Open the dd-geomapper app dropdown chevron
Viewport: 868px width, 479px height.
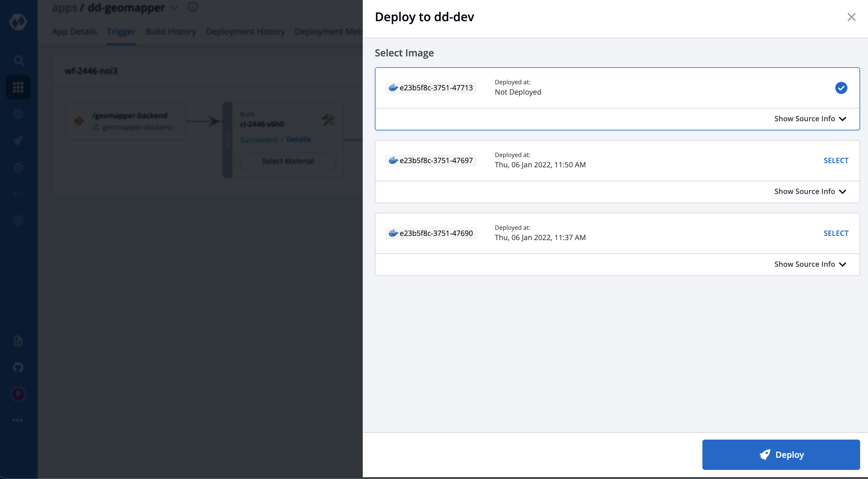coord(175,7)
